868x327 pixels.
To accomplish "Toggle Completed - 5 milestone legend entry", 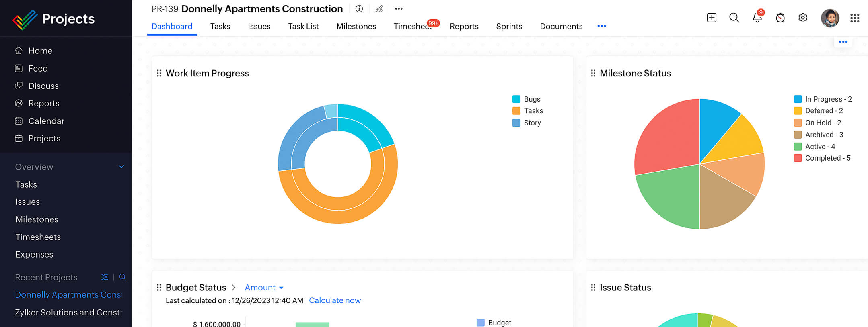I will coord(823,158).
